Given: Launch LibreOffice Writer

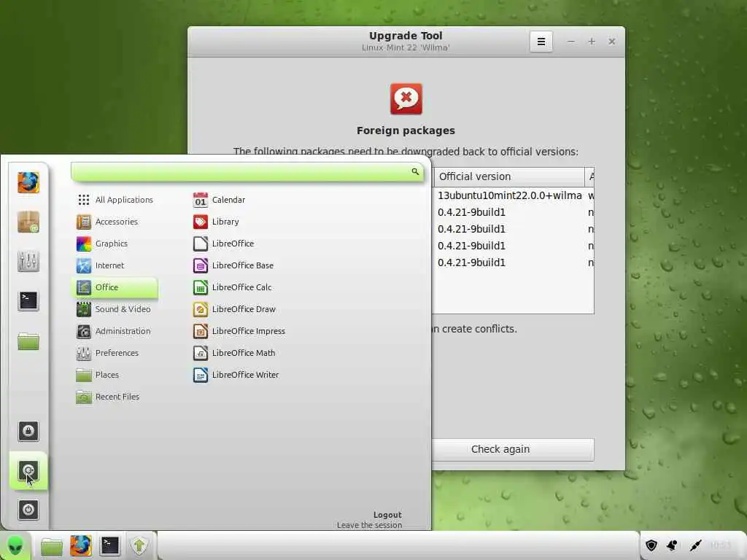Looking at the screenshot, I should tap(236, 376).
